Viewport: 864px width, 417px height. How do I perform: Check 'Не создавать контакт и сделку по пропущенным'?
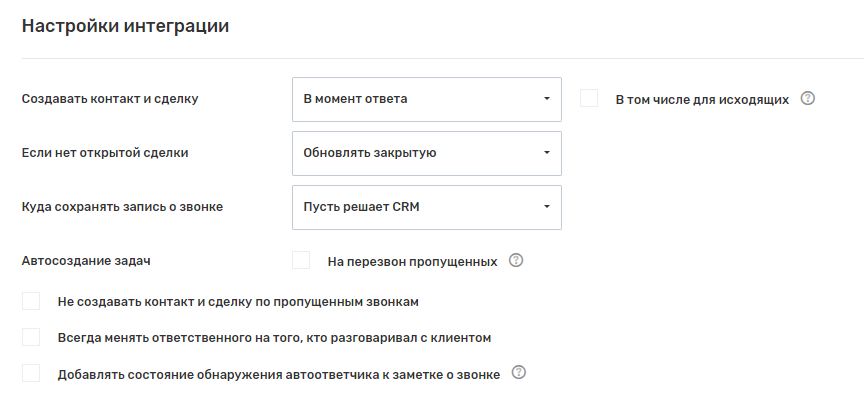pos(31,301)
